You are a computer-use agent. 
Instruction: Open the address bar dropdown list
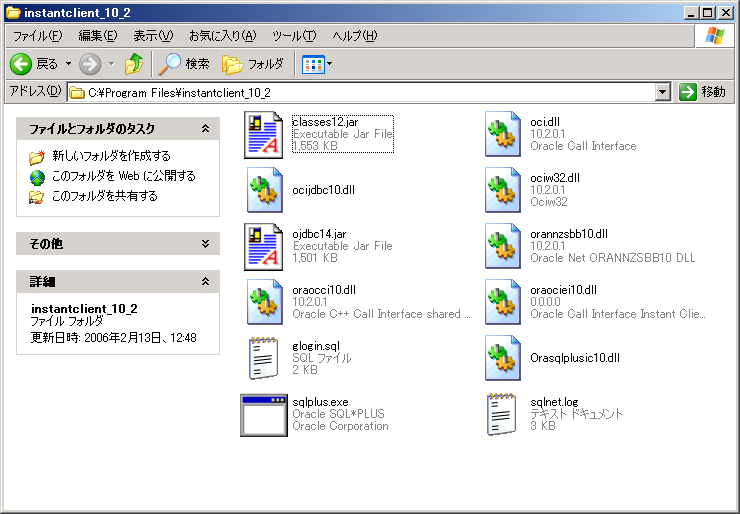coord(663,93)
